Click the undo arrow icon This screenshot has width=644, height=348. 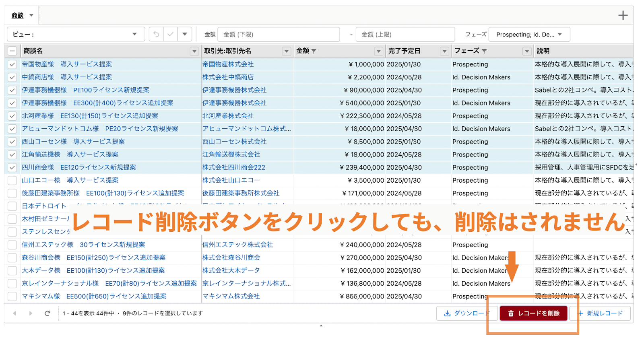click(157, 34)
